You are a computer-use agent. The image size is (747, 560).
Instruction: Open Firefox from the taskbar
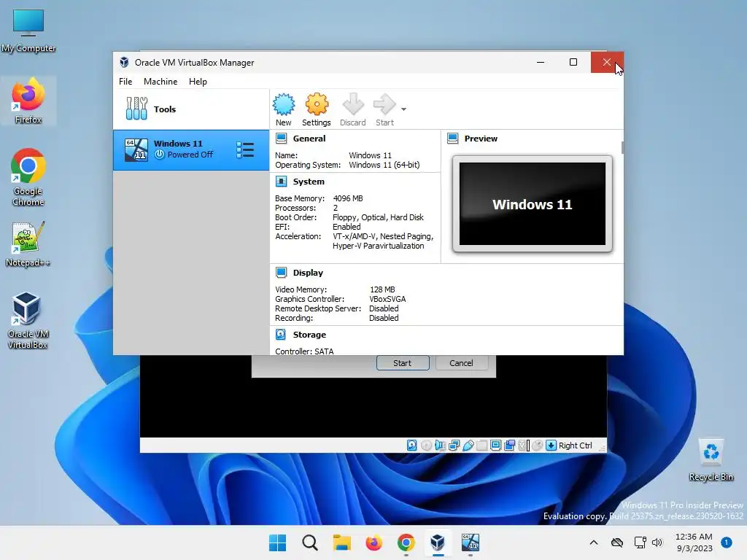tap(374, 542)
